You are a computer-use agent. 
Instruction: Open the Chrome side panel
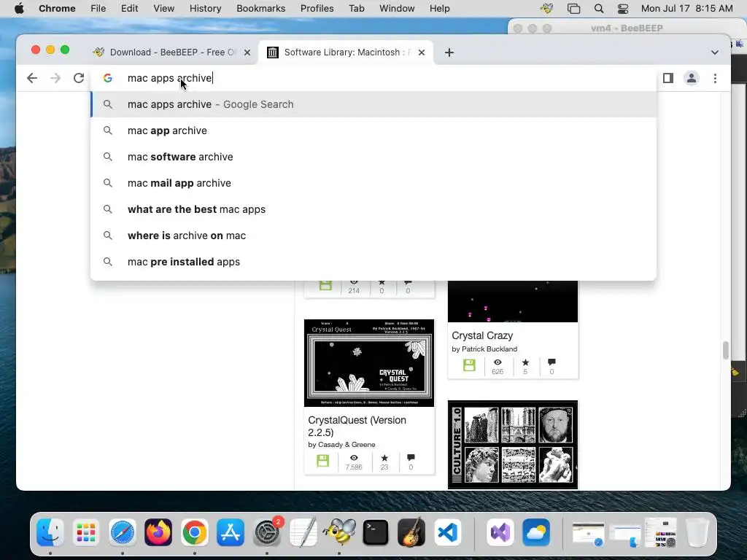click(668, 78)
